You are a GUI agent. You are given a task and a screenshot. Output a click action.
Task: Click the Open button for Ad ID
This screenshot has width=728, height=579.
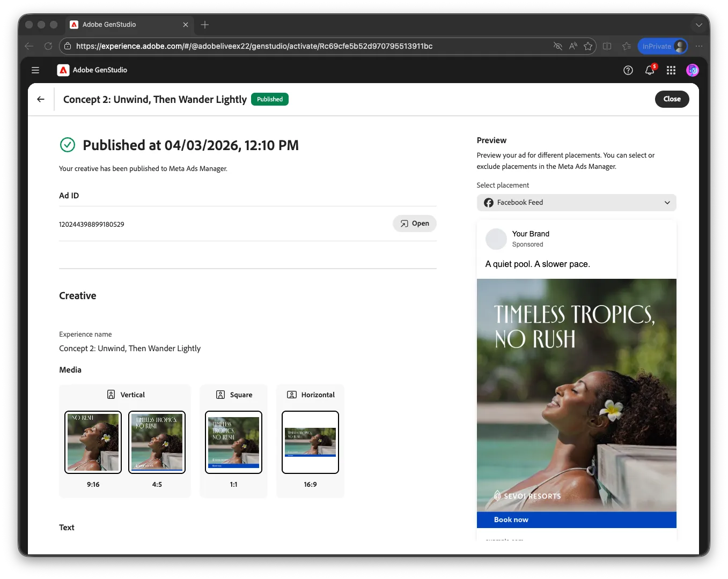(x=415, y=224)
